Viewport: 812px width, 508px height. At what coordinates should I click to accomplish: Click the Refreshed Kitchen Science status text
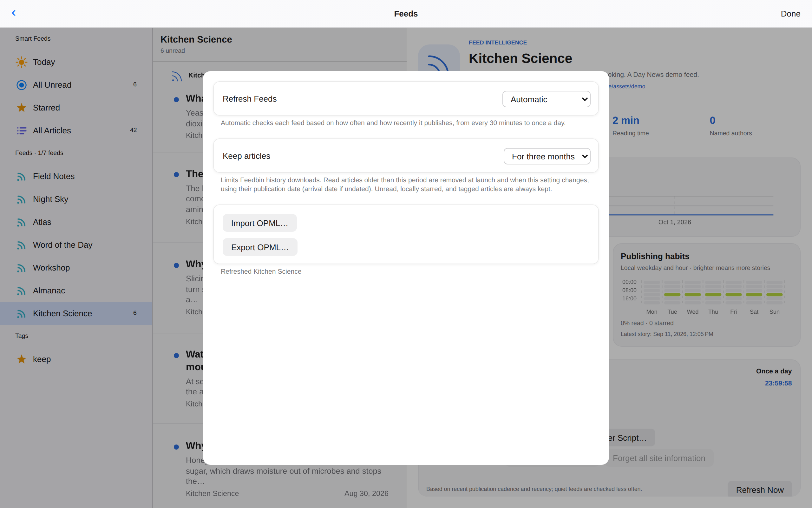[261, 271]
